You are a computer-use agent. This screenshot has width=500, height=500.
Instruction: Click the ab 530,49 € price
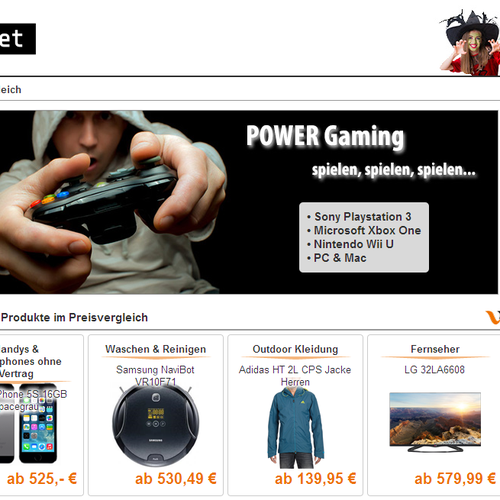coord(176,479)
